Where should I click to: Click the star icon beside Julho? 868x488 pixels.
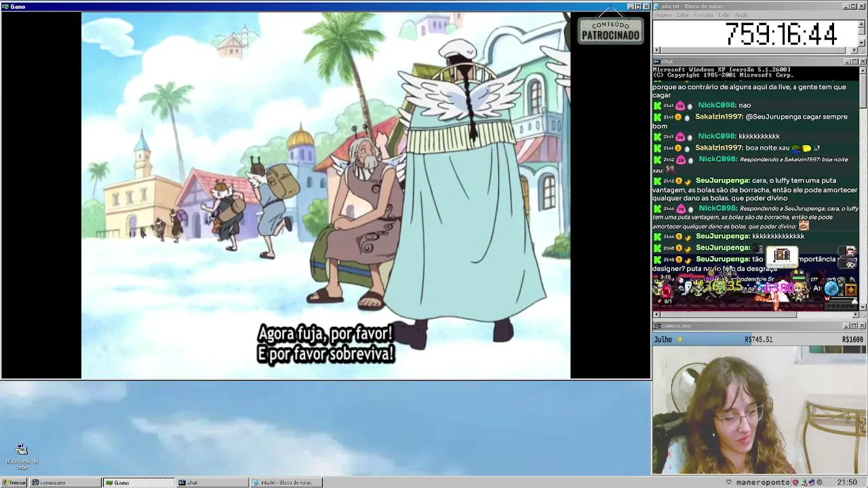coord(679,340)
